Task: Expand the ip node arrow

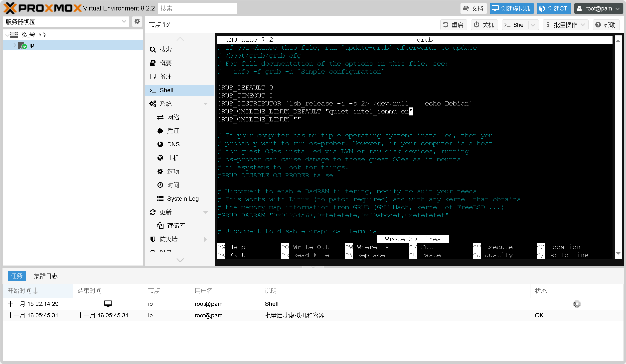Action: 14,45
